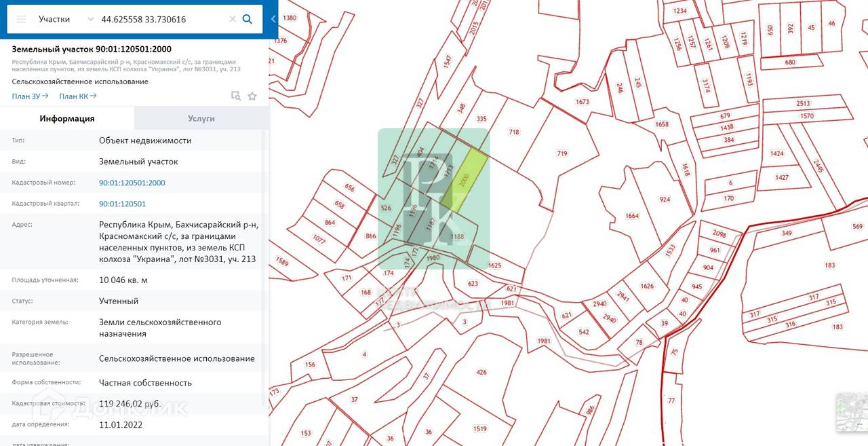Screen dimensions: 868x446
Task: Add the parcel to favorites with the star
Action: (252, 96)
